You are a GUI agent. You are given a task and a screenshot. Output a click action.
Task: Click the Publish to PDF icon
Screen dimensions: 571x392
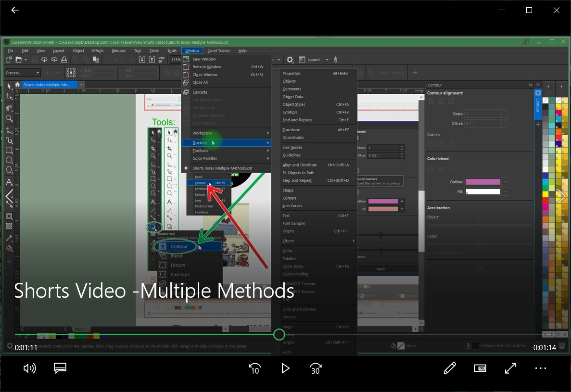point(161,60)
